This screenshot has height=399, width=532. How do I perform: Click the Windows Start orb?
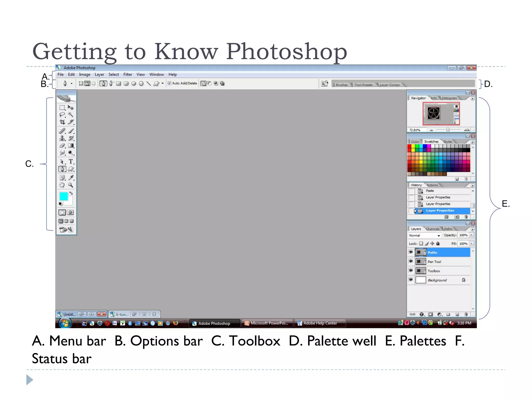[65, 323]
